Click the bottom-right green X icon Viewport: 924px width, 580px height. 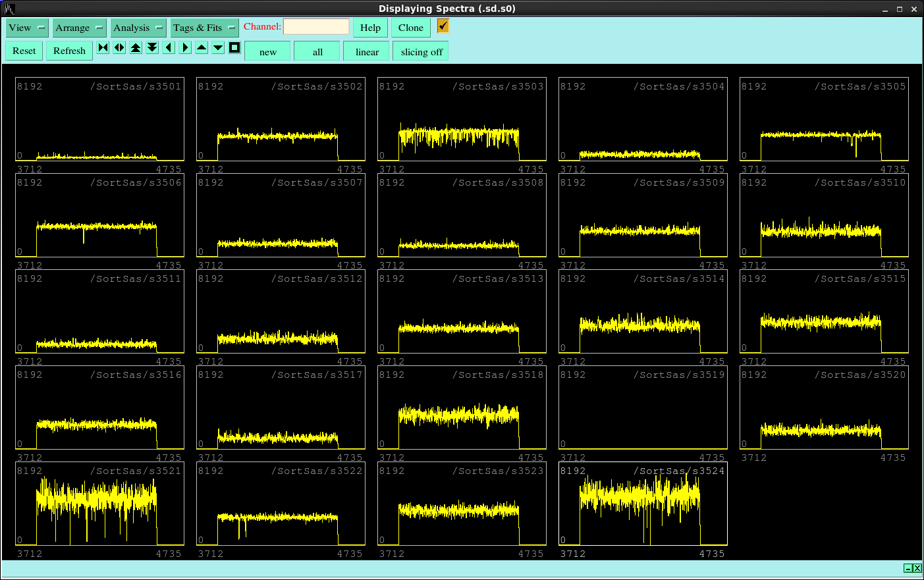click(x=917, y=568)
